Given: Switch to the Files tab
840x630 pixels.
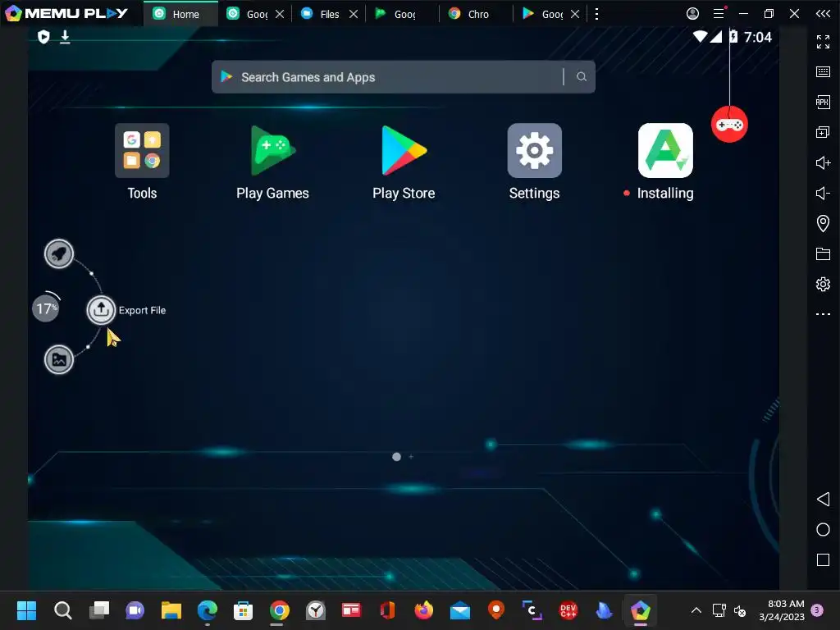Looking at the screenshot, I should 320,14.
